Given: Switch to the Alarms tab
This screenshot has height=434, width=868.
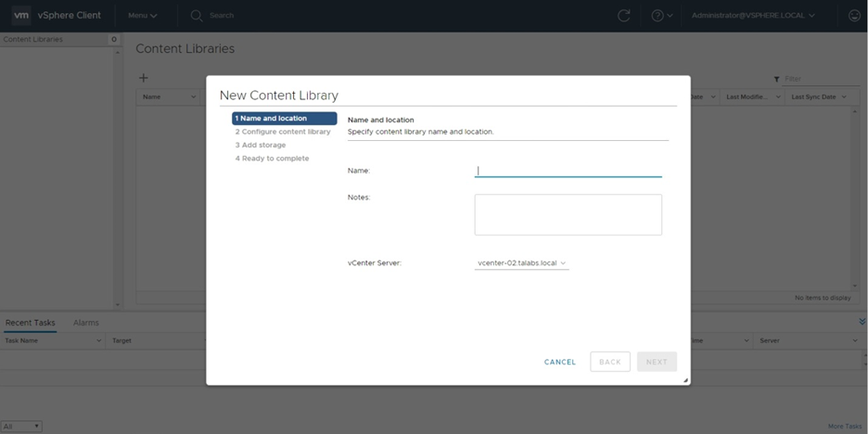Looking at the screenshot, I should (x=86, y=323).
